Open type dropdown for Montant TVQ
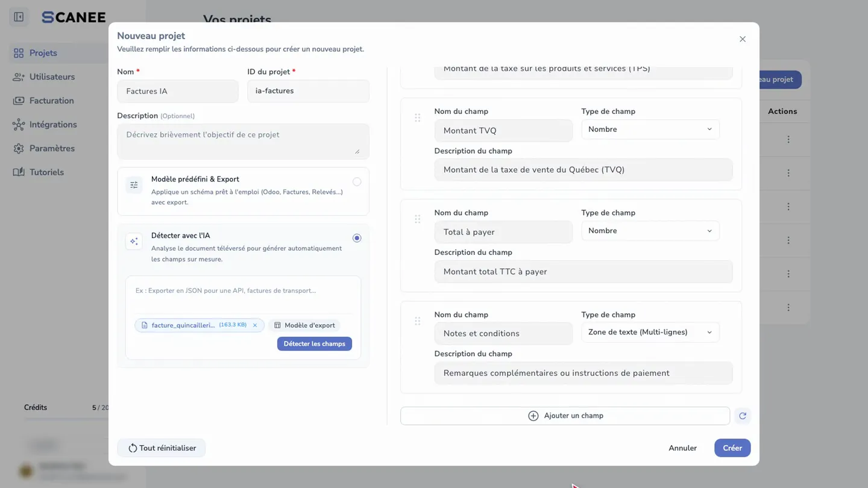868x488 pixels. point(650,130)
